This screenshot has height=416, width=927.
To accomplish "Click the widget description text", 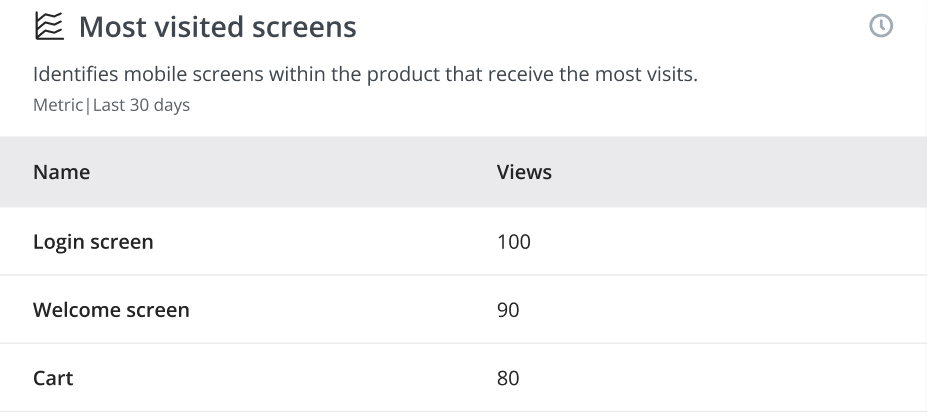I will (x=365, y=74).
